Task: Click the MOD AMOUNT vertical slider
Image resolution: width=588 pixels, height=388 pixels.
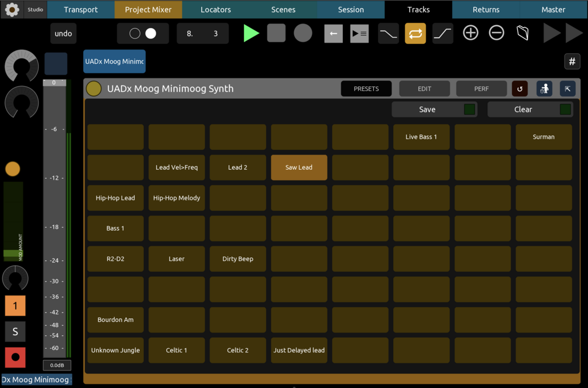Action: click(x=13, y=221)
